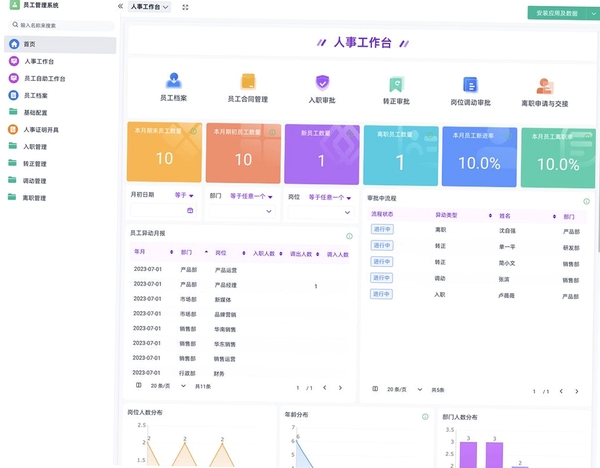Open the 入职审批 shield icon
Screen dimensions: 600x468
pyautogui.click(x=322, y=83)
